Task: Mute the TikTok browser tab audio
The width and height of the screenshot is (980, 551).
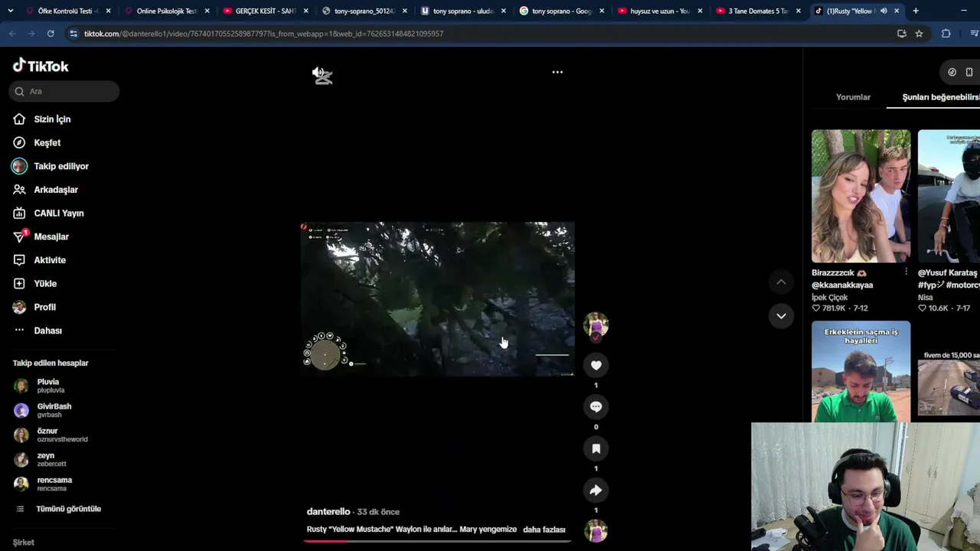Action: click(x=884, y=11)
